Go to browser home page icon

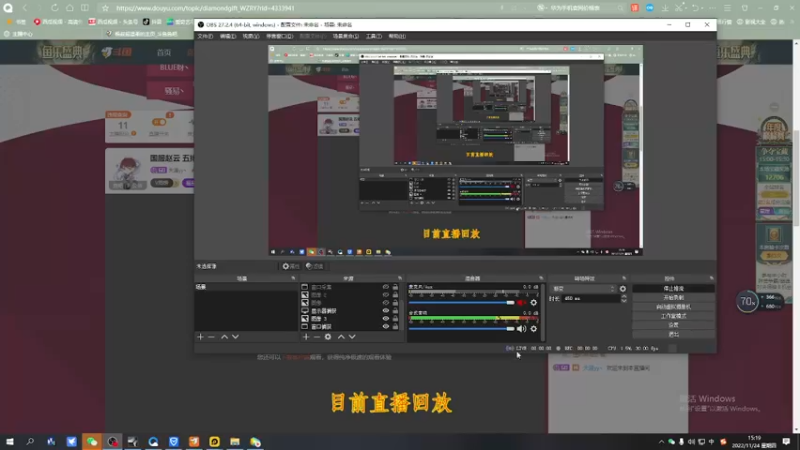[x=69, y=8]
